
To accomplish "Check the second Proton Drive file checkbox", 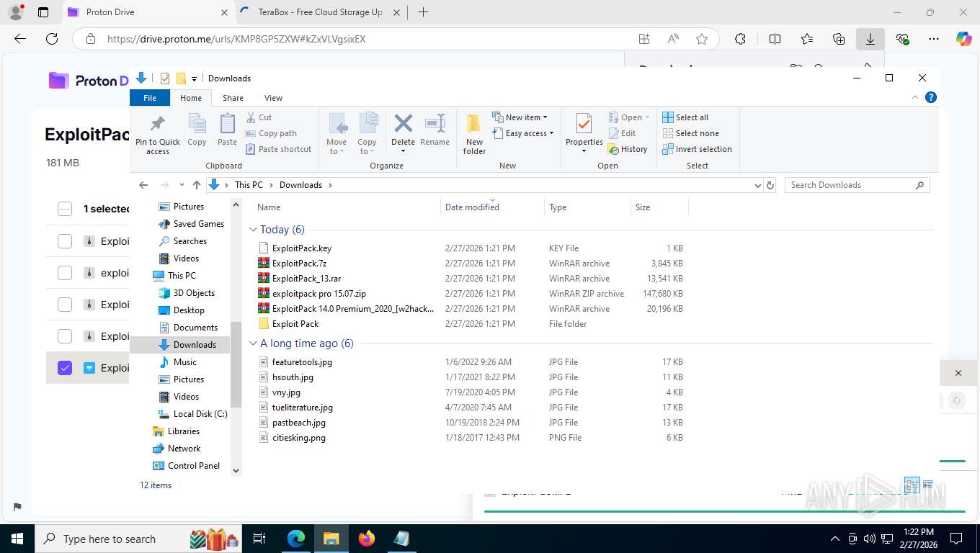I will (65, 273).
